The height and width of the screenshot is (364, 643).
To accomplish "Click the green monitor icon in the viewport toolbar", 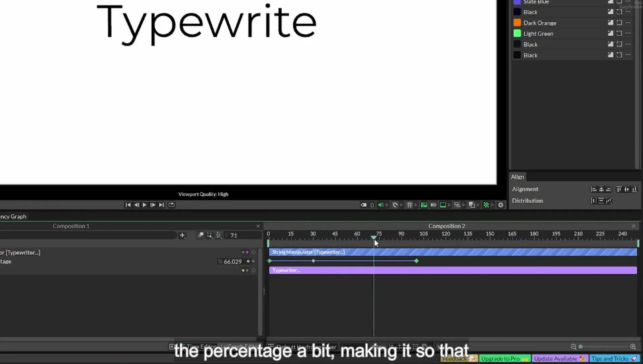I will (x=443, y=205).
